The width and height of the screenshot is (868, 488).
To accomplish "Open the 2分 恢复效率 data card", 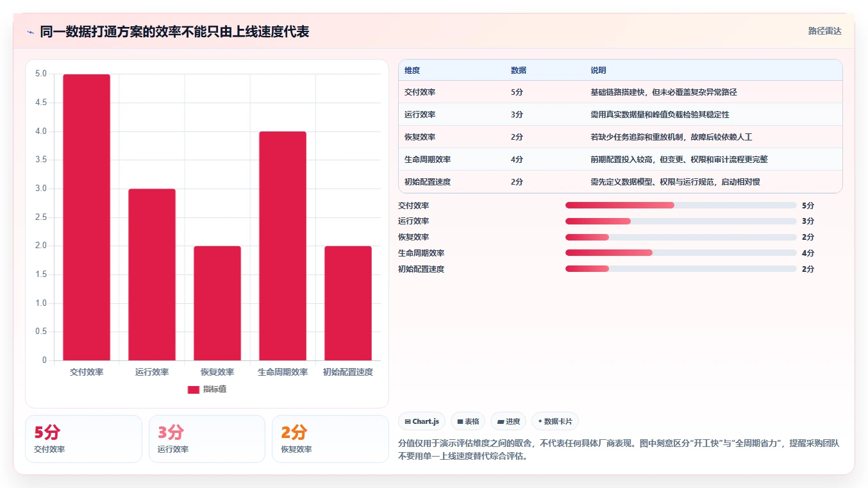I will (x=330, y=439).
